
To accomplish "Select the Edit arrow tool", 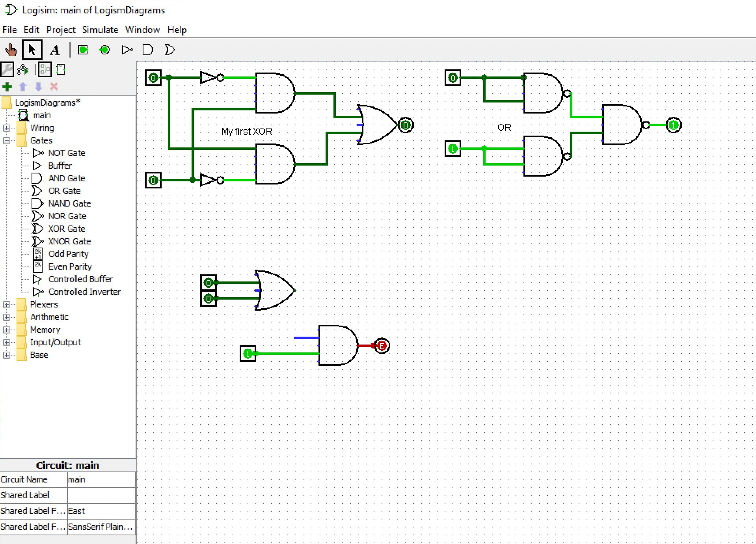I will coord(32,50).
